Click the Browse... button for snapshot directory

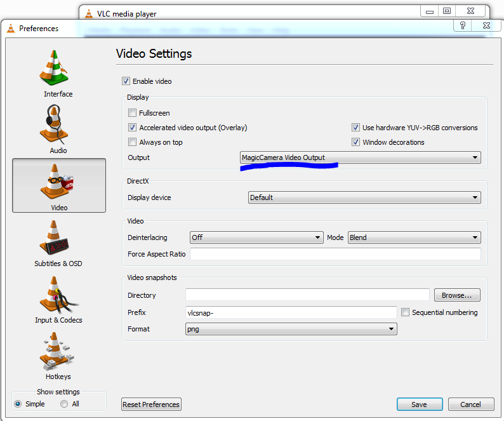457,295
